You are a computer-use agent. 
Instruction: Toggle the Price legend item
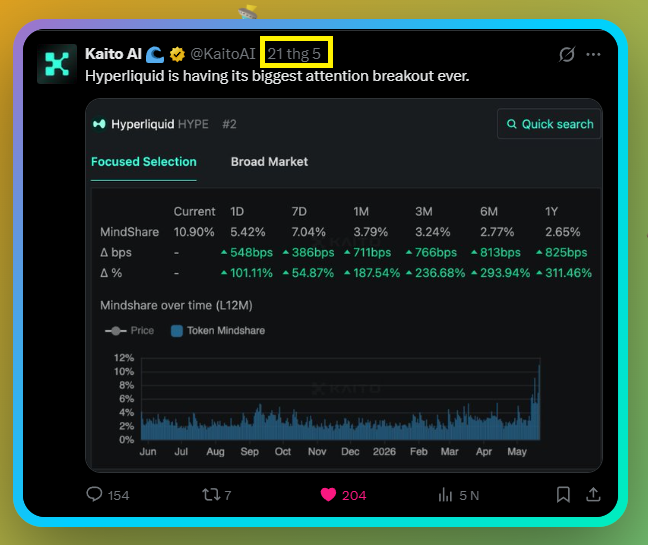tap(129, 331)
